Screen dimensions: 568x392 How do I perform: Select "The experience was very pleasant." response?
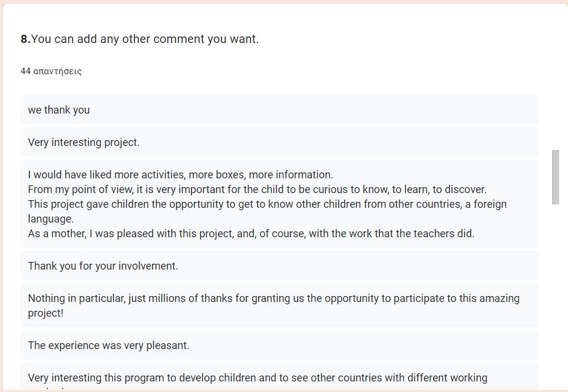click(108, 346)
